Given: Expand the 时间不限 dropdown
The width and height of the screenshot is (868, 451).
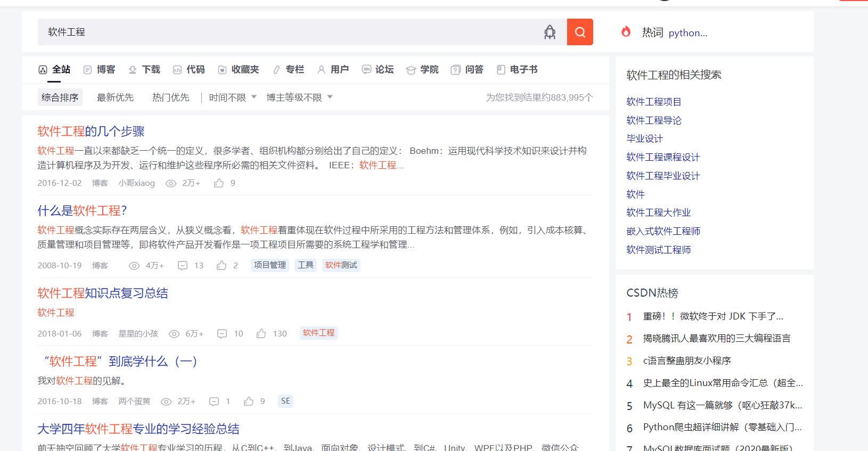Looking at the screenshot, I should pyautogui.click(x=233, y=97).
